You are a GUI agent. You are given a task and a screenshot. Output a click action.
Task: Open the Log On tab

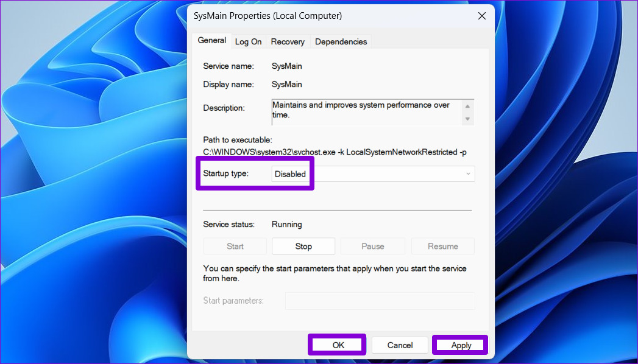[248, 42]
